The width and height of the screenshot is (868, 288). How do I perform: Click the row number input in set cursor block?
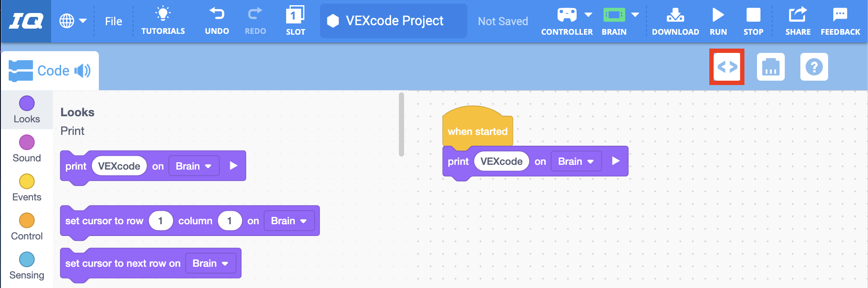tap(160, 220)
